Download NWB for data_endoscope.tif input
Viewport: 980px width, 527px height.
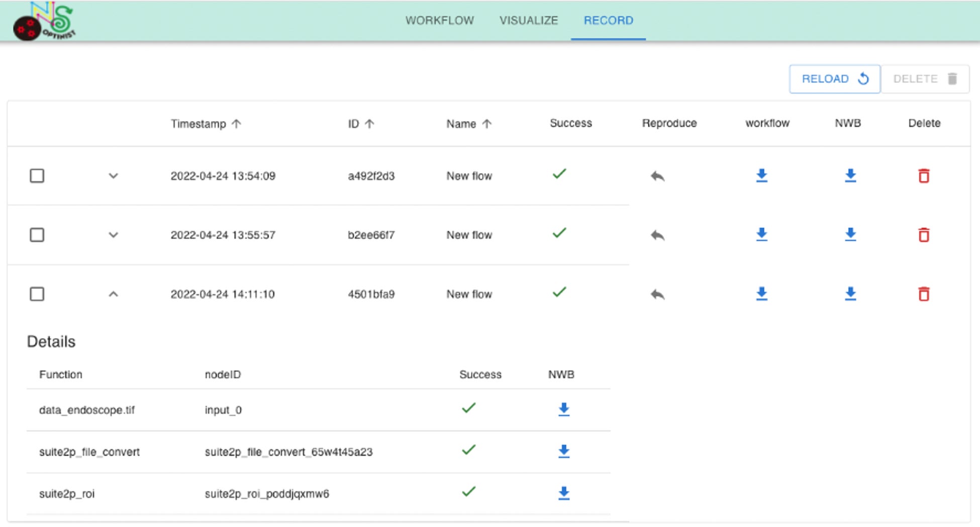coord(564,410)
